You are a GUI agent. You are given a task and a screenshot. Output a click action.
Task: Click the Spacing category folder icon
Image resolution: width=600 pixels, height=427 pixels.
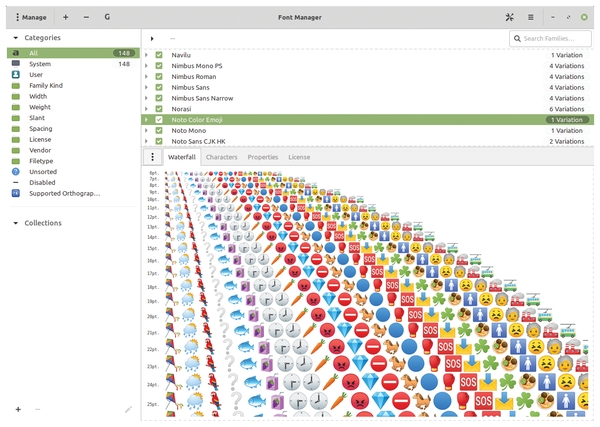pyautogui.click(x=16, y=129)
